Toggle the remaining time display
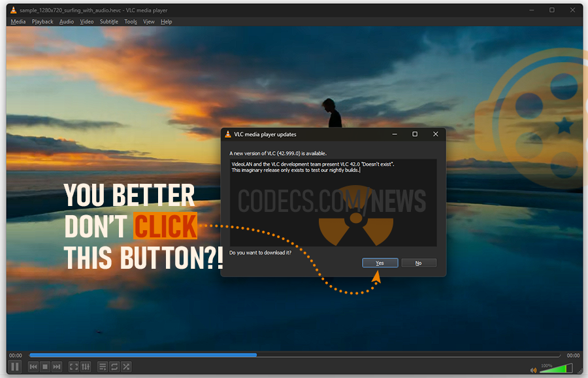 point(573,355)
